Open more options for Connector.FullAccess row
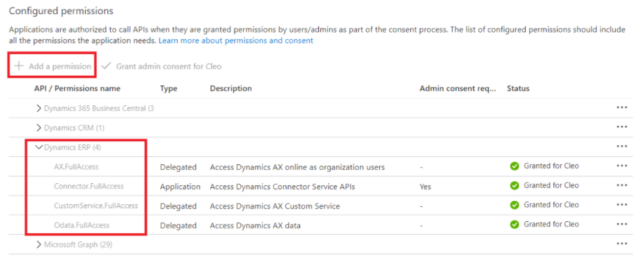Screen dimensions: 644x259 click(622, 185)
